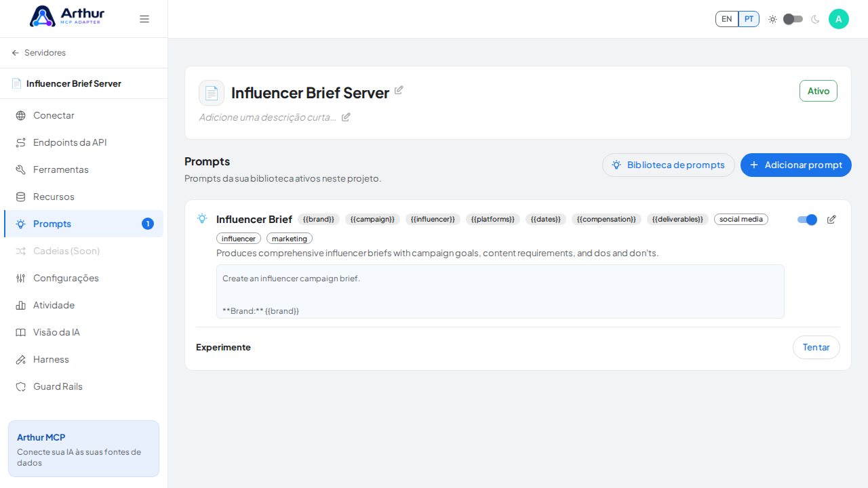The height and width of the screenshot is (488, 868).
Task: Click the server document icon in header
Action: (212, 93)
